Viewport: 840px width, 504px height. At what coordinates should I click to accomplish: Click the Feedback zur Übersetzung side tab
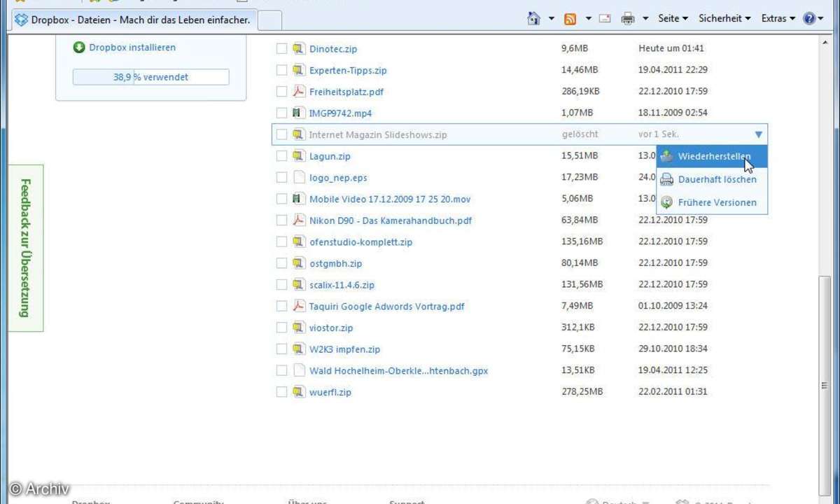[x=25, y=248]
